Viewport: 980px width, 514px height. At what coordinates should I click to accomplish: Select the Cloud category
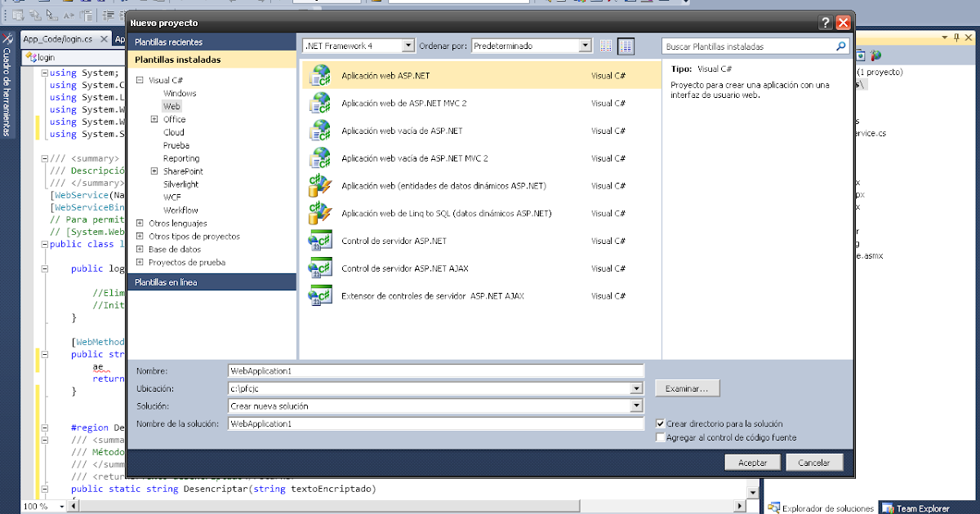click(x=173, y=132)
